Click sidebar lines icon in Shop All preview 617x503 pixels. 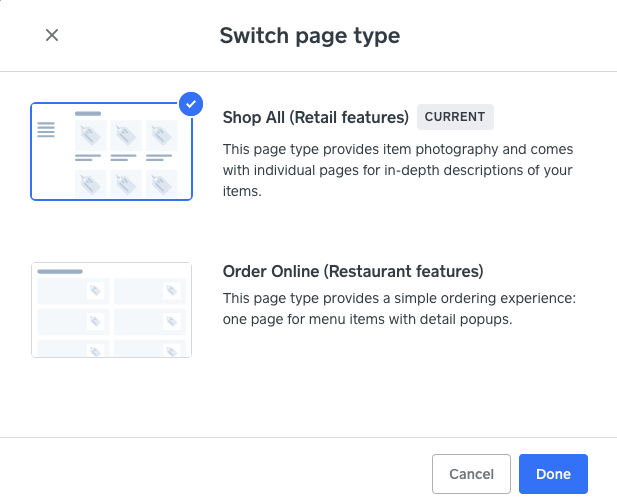(46, 130)
